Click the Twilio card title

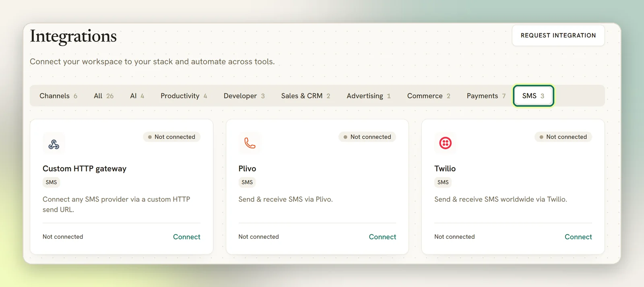point(445,169)
